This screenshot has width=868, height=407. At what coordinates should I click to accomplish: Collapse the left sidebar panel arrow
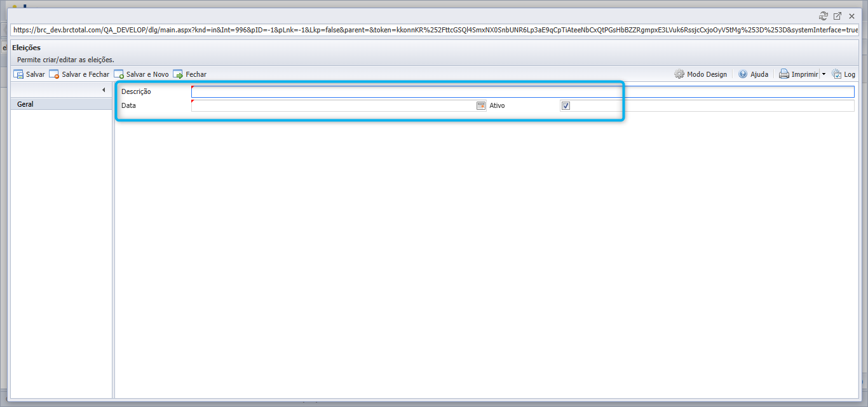tap(104, 90)
